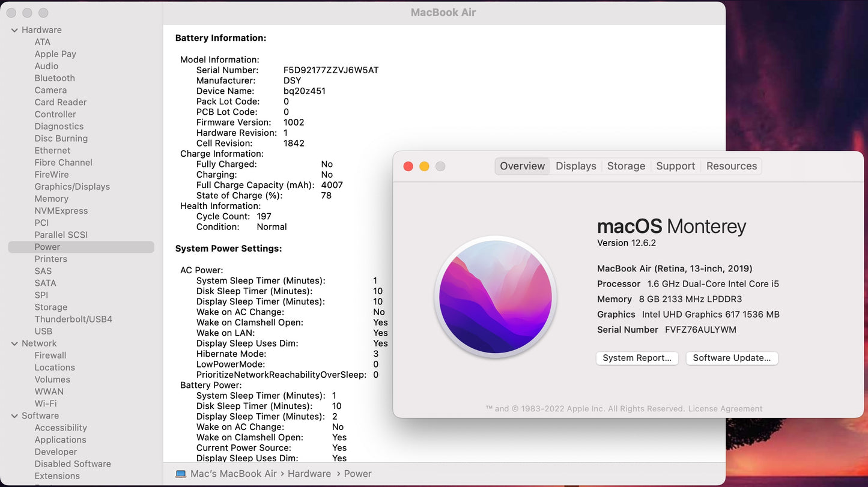The height and width of the screenshot is (487, 868).
Task: Select Fibre Channel in sidebar
Action: coord(63,162)
